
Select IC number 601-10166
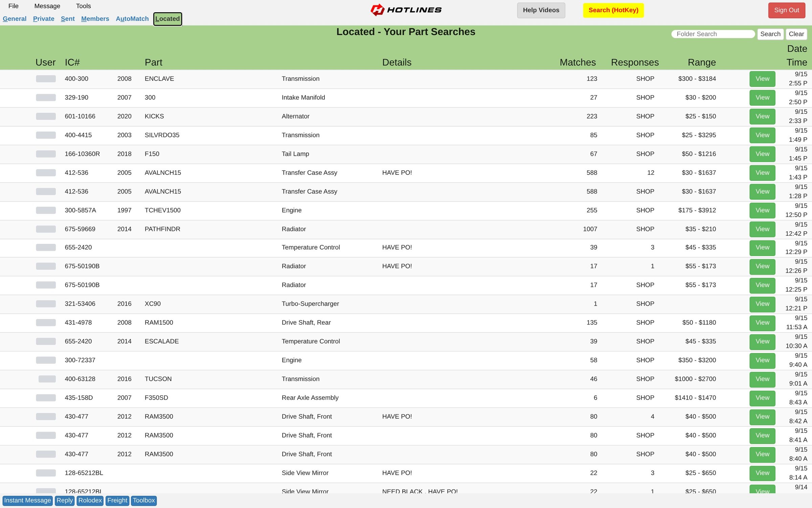pos(80,116)
